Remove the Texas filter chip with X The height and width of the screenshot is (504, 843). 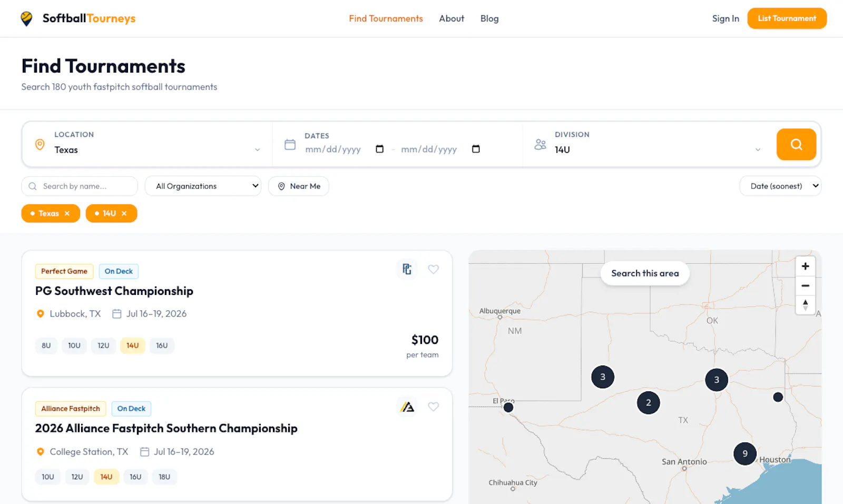pyautogui.click(x=67, y=213)
